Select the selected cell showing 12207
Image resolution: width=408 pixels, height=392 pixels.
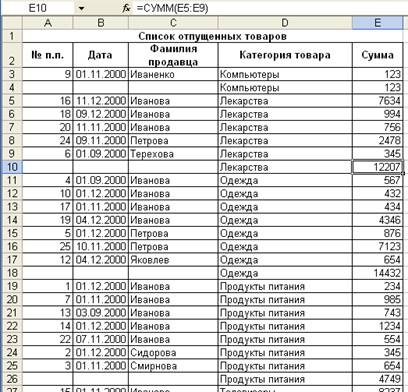click(377, 167)
